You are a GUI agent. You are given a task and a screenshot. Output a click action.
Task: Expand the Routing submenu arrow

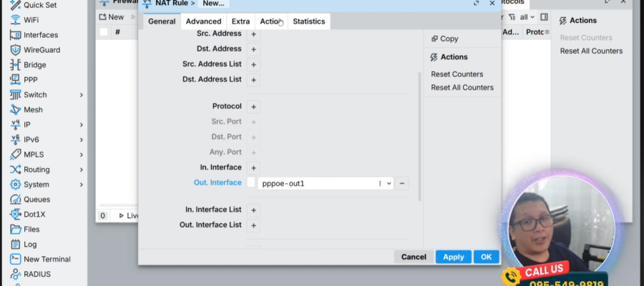click(82, 169)
